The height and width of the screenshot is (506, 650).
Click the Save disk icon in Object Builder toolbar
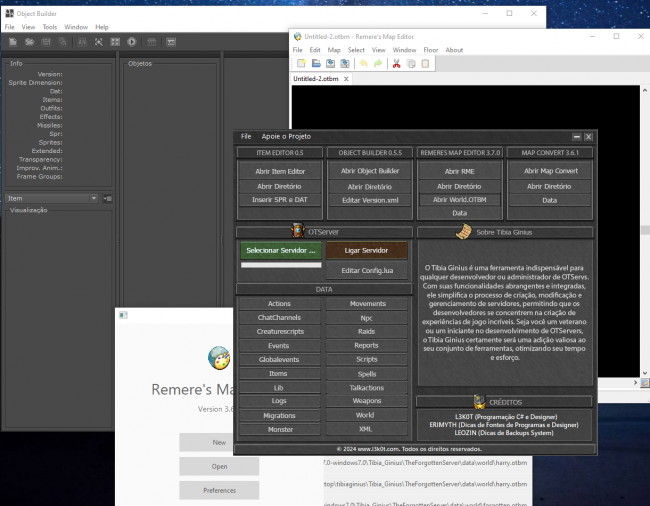pyautogui.click(x=46, y=42)
